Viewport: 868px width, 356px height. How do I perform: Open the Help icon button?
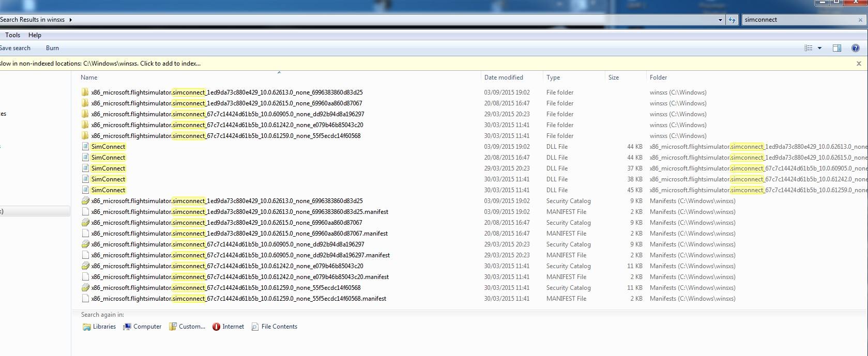coord(856,48)
